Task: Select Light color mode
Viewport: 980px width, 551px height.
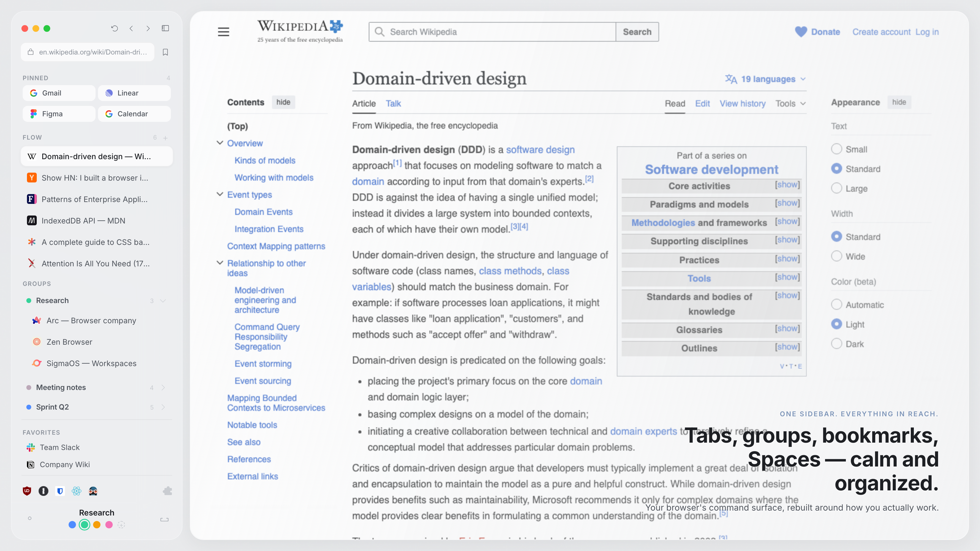Action: coord(836,324)
